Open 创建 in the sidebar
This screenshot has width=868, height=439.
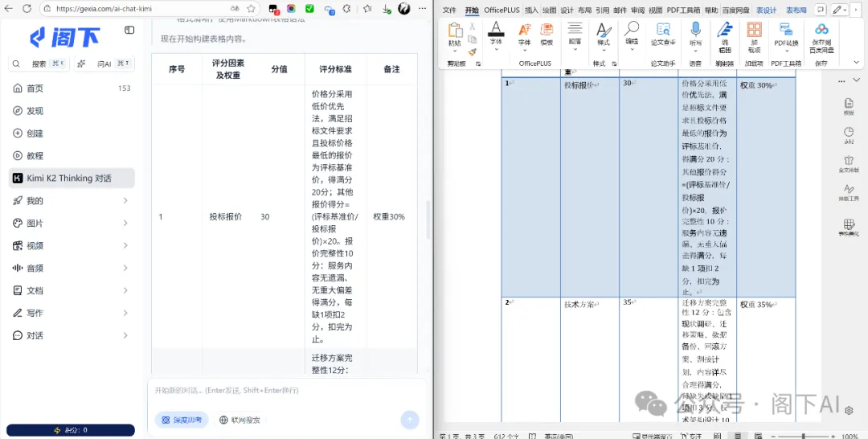click(x=72, y=133)
